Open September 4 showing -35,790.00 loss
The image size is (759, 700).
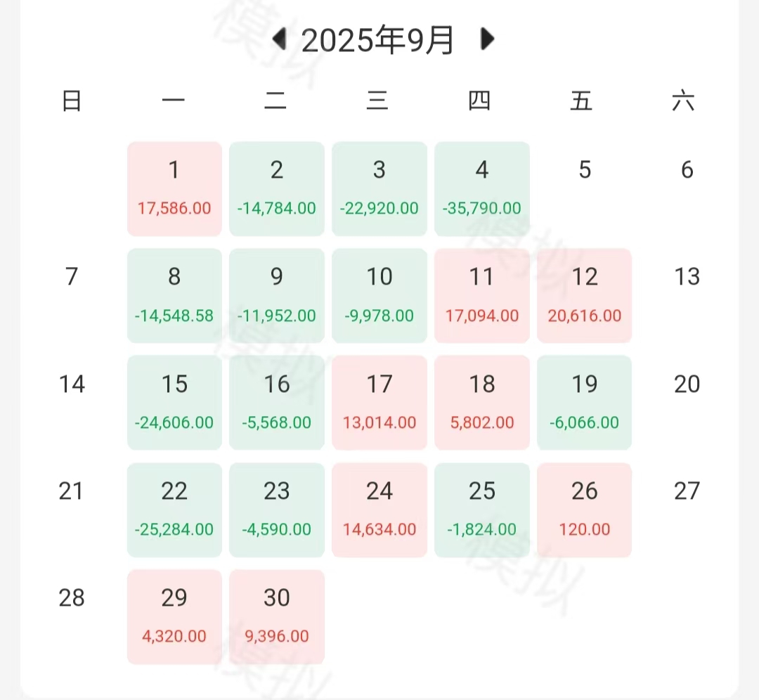[482, 188]
